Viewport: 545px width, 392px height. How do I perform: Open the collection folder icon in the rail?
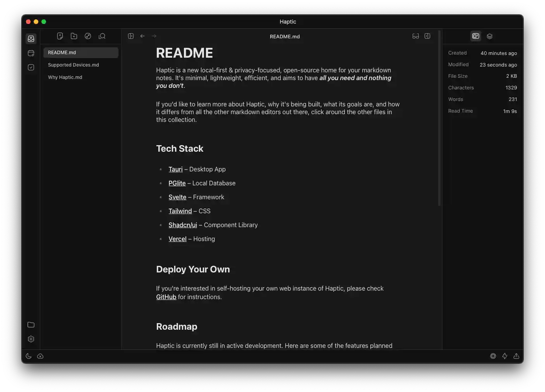31,325
